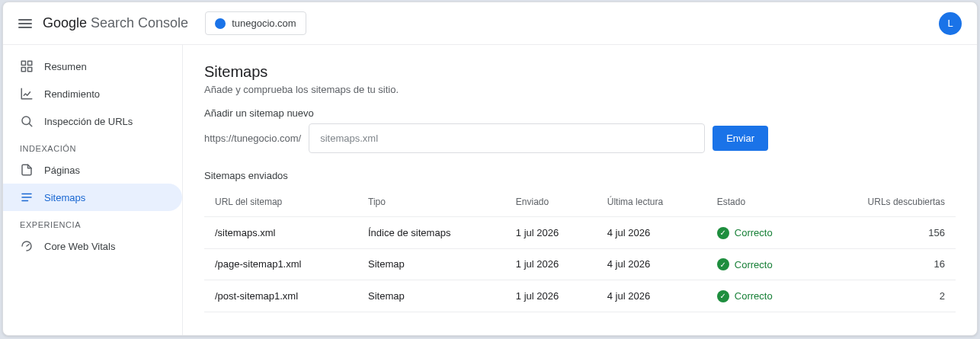Go to Resumen in the sidebar
This screenshot has width=980, height=339.
point(92,66)
